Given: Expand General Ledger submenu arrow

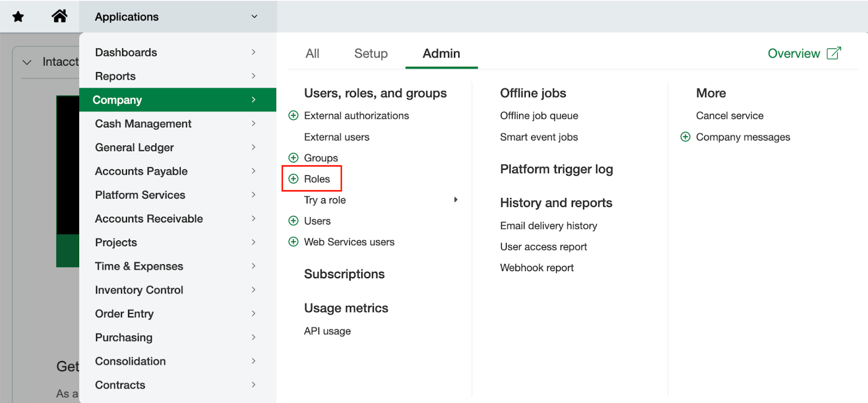Looking at the screenshot, I should click(253, 148).
